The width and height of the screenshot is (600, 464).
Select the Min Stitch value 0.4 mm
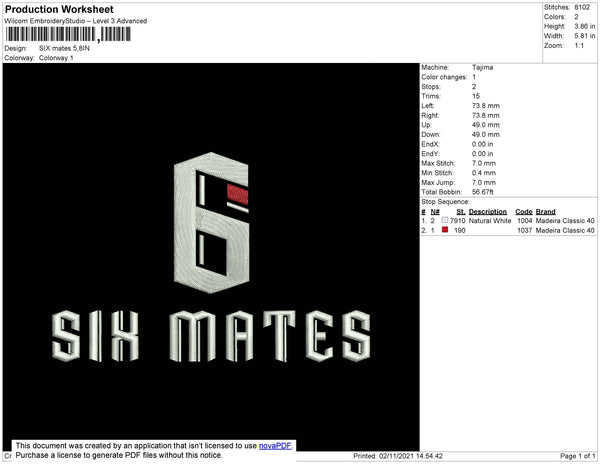(484, 173)
